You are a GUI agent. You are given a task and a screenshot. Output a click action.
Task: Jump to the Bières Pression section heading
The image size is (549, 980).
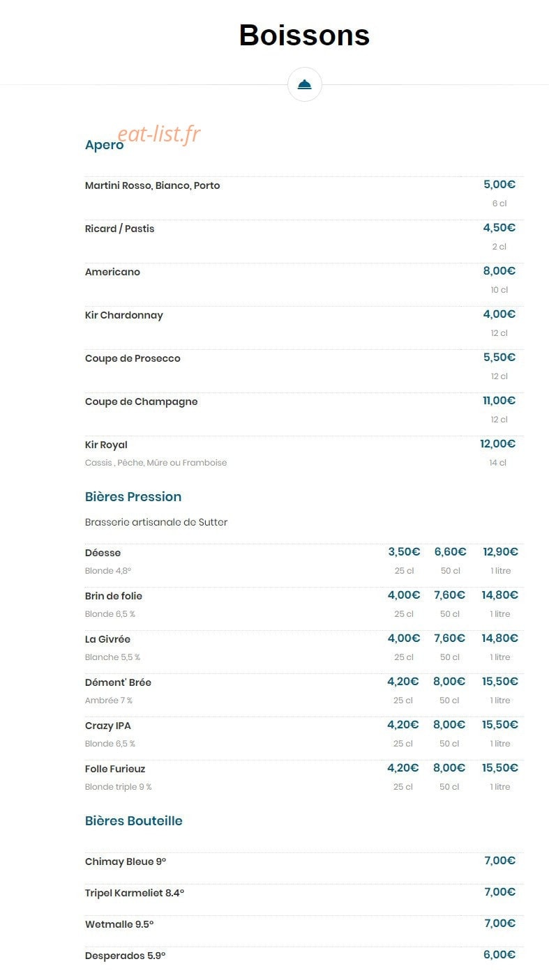pyautogui.click(x=133, y=496)
